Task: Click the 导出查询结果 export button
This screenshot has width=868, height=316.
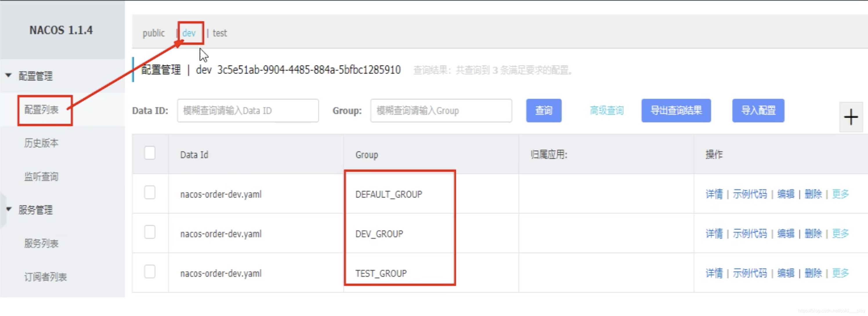Action: (x=676, y=110)
